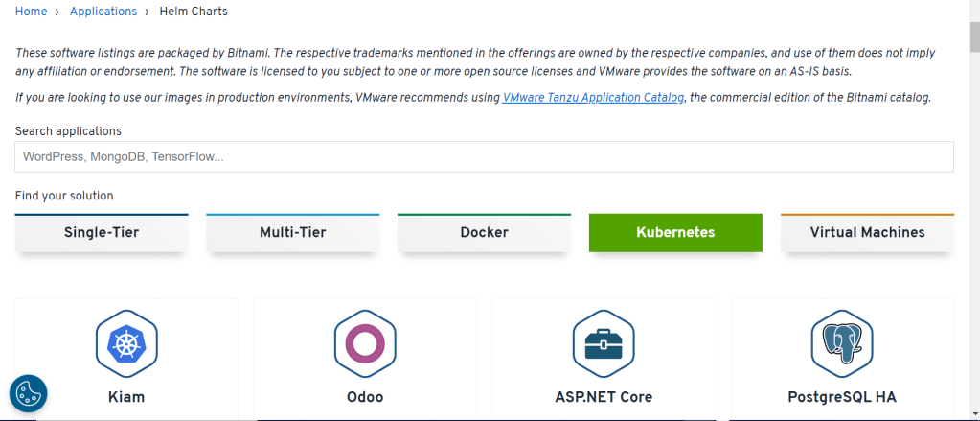Click the vertical scrollbar thumb
The image size is (980, 421).
tap(974, 36)
